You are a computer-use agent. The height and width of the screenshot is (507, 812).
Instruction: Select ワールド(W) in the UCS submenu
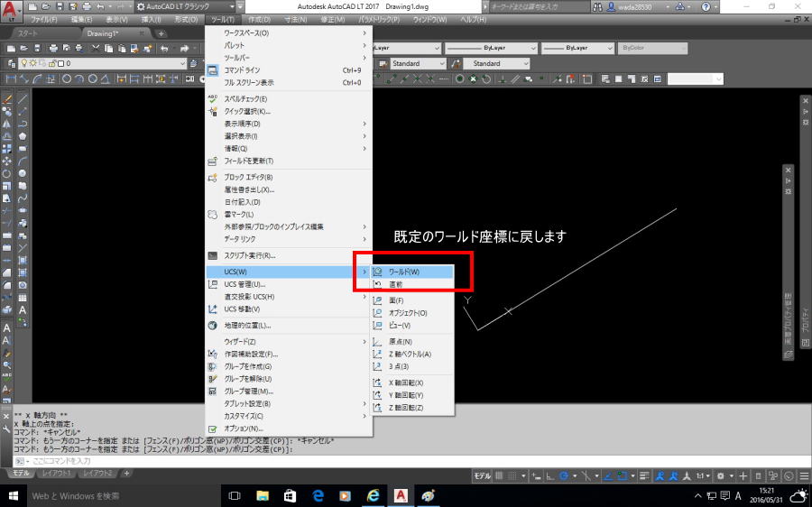click(x=412, y=272)
